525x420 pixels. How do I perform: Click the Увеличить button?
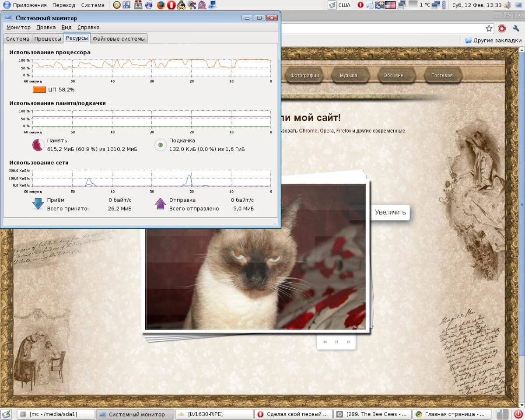(390, 213)
